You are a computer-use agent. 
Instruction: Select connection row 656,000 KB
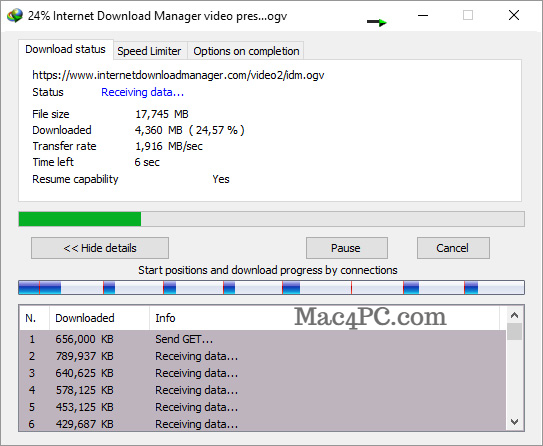[263, 339]
